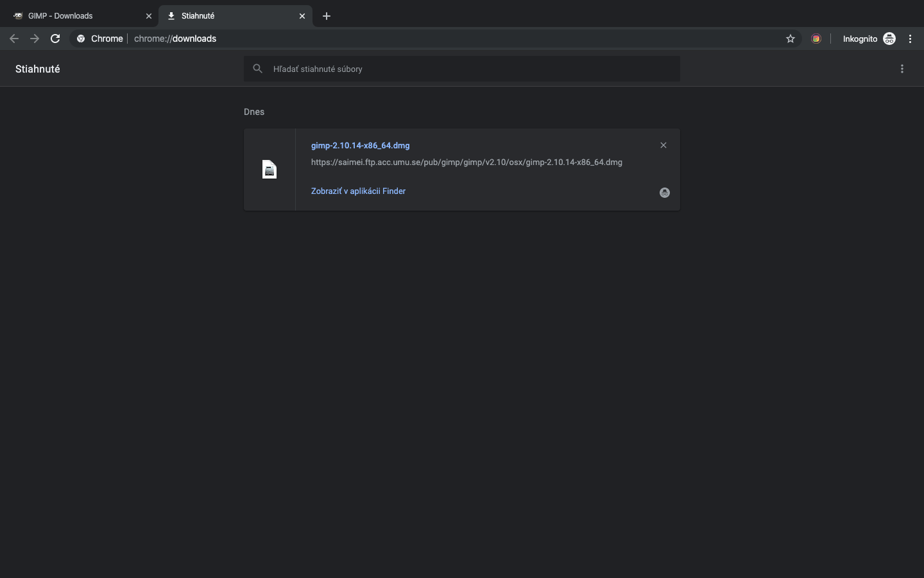Close the GIMP - Downloads tab
The height and width of the screenshot is (578, 924).
tap(149, 16)
